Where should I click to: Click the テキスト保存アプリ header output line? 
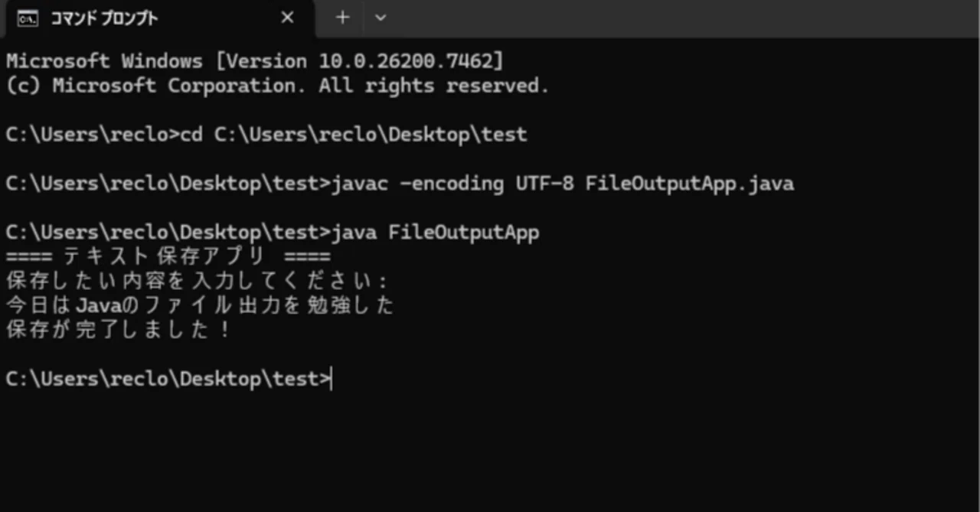coord(168,256)
